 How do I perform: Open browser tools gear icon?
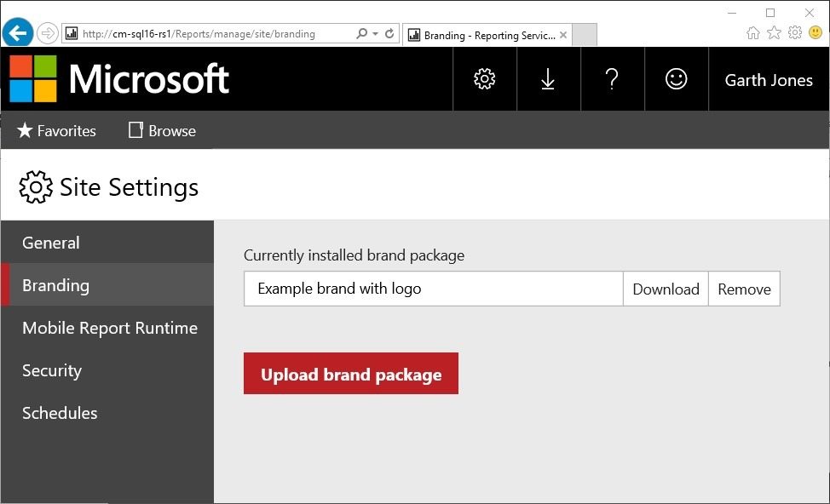[794, 33]
